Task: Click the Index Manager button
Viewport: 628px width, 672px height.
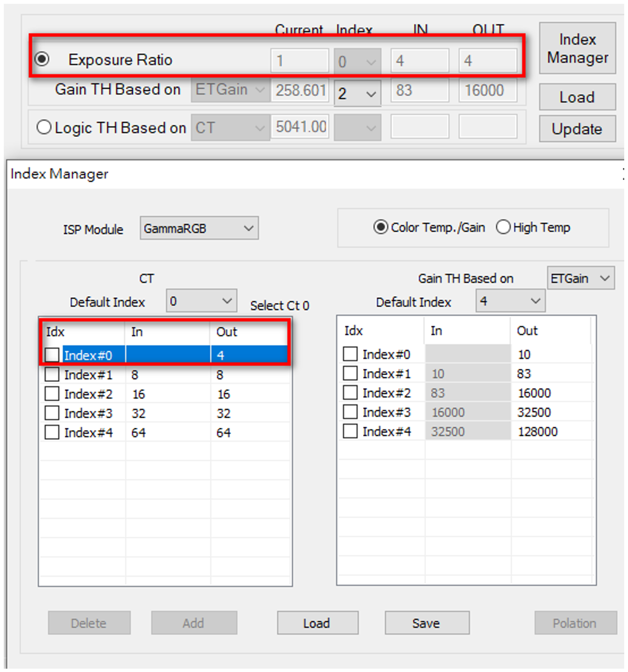Action: [x=577, y=48]
